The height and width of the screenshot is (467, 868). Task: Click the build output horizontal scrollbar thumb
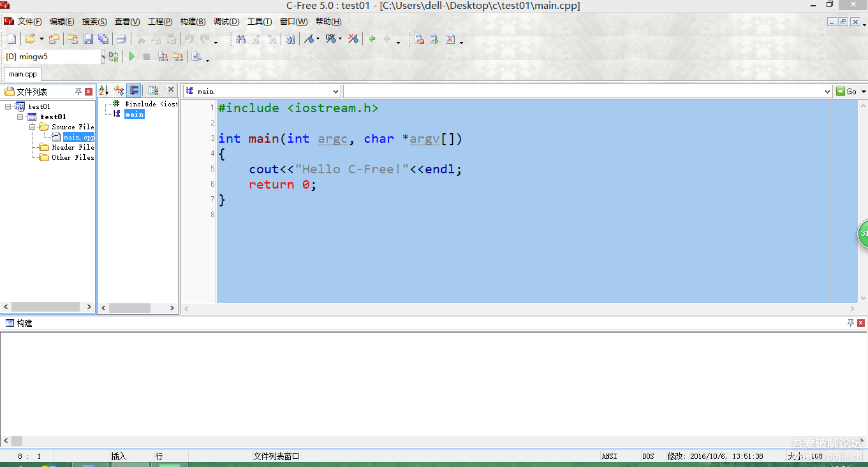17,441
